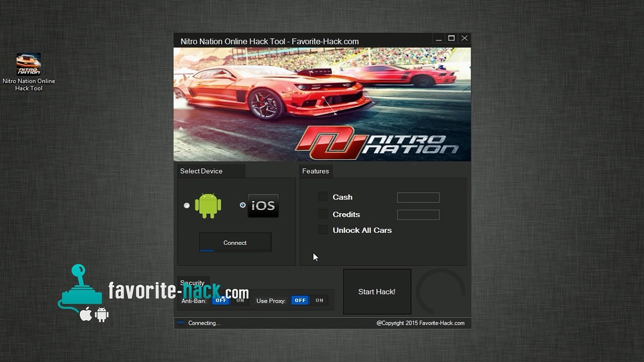Minimize the hack tool window
The height and width of the screenshot is (362, 644).
coord(439,39)
